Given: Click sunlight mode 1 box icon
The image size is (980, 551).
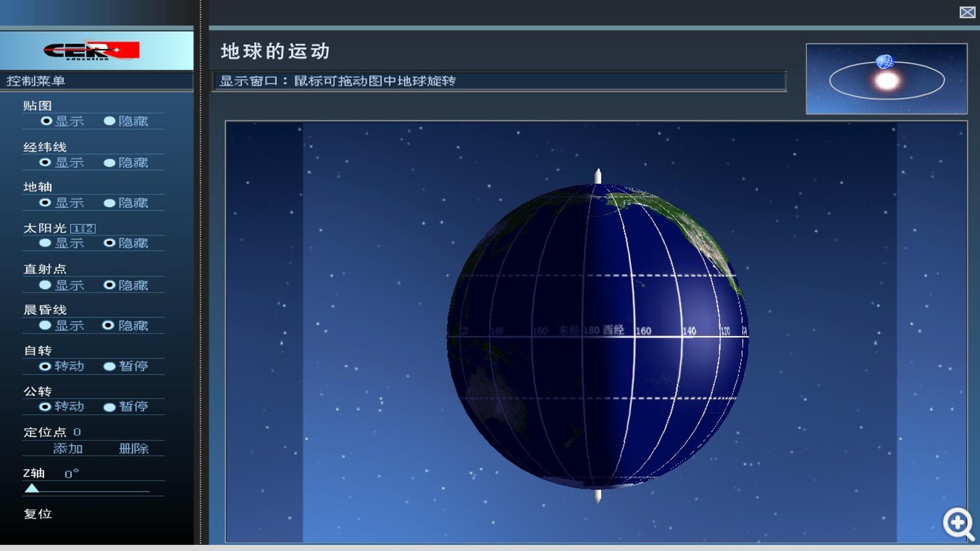Looking at the screenshot, I should (x=76, y=229).
